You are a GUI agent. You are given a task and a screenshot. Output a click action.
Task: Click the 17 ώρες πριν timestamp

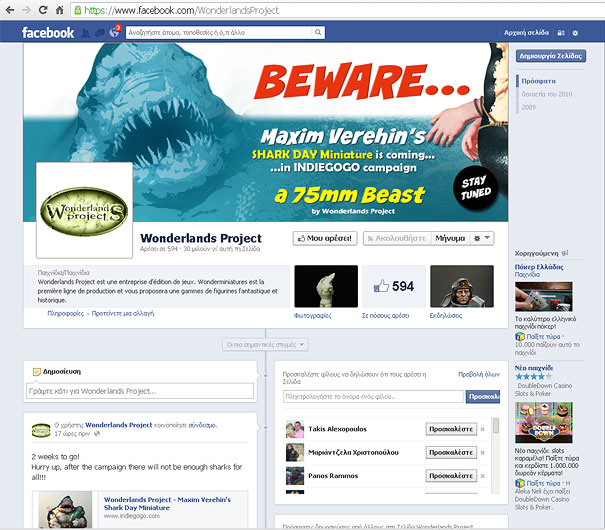72,434
